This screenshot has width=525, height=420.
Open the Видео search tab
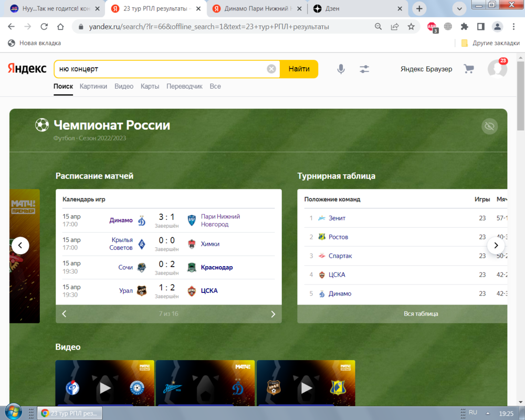click(x=124, y=87)
